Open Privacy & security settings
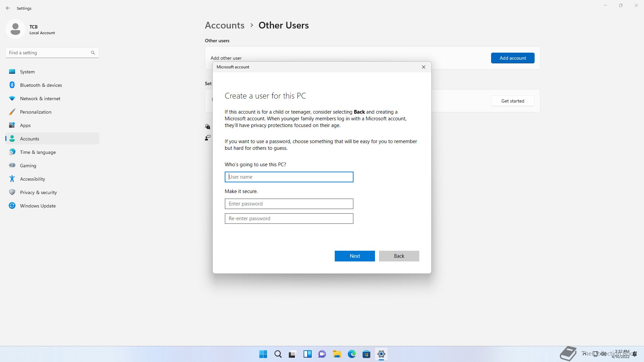 click(x=52, y=192)
